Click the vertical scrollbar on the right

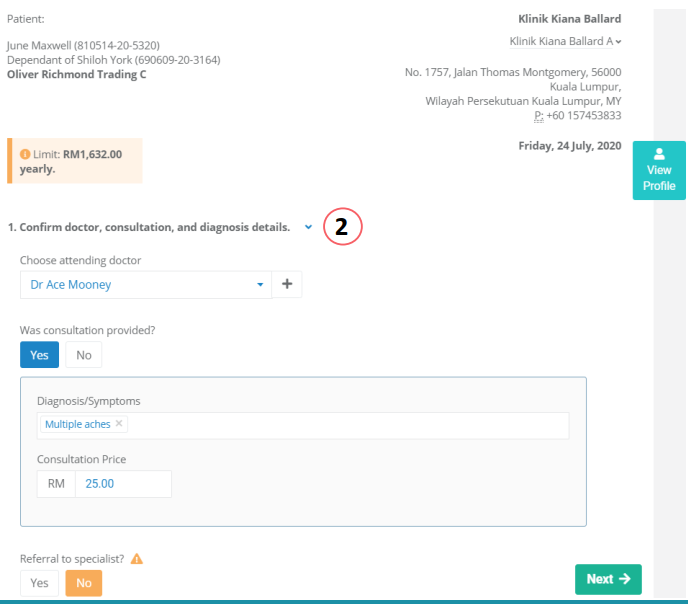[669, 300]
